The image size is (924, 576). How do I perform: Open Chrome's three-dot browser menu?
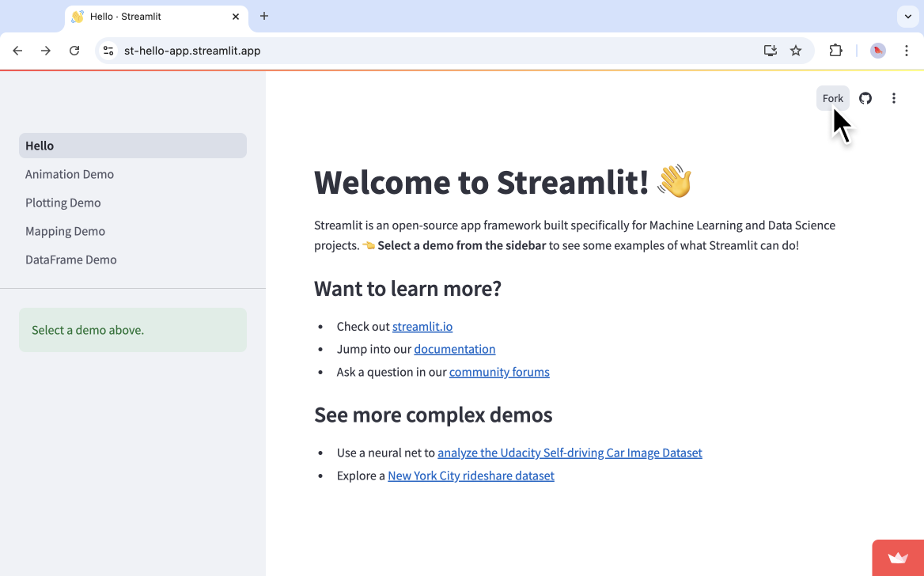(907, 51)
